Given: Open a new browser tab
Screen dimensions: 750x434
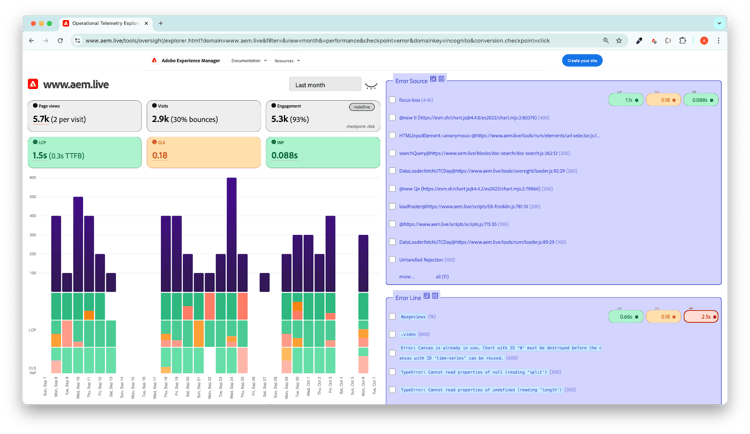Looking at the screenshot, I should coord(161,23).
